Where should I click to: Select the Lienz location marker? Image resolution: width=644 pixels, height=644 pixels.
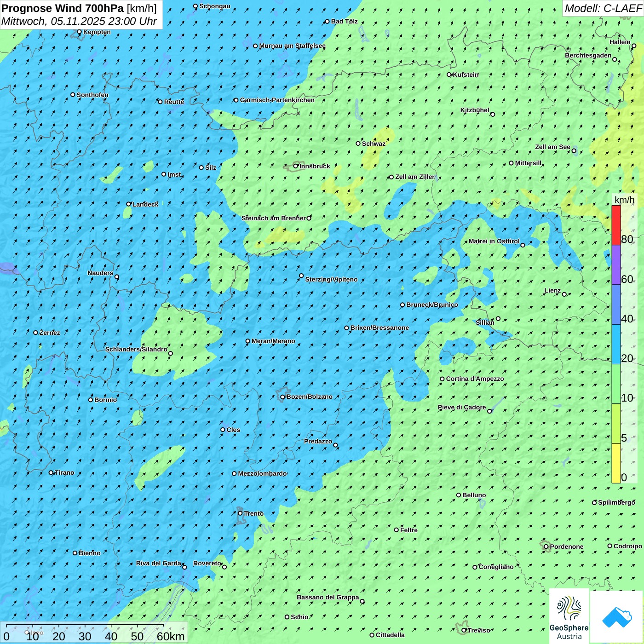[564, 294]
